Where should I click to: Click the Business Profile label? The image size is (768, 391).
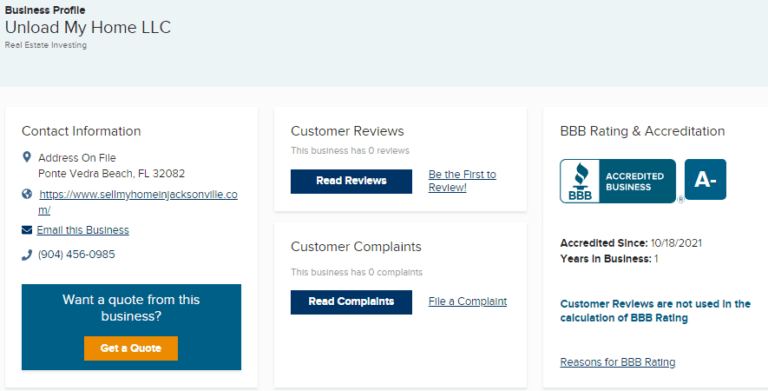(45, 10)
